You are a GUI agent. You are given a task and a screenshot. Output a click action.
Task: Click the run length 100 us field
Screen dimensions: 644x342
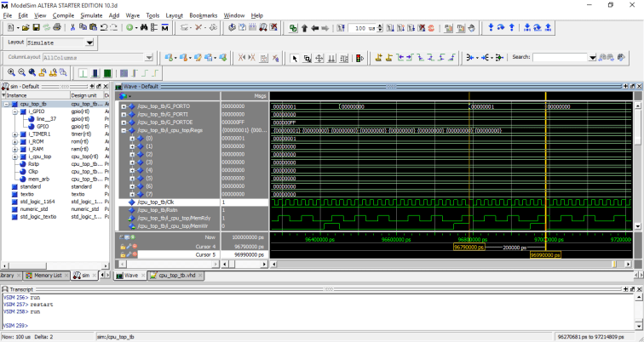[x=362, y=28]
